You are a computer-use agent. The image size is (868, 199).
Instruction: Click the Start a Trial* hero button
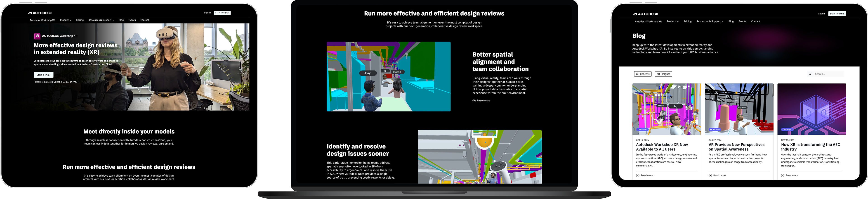(43, 75)
